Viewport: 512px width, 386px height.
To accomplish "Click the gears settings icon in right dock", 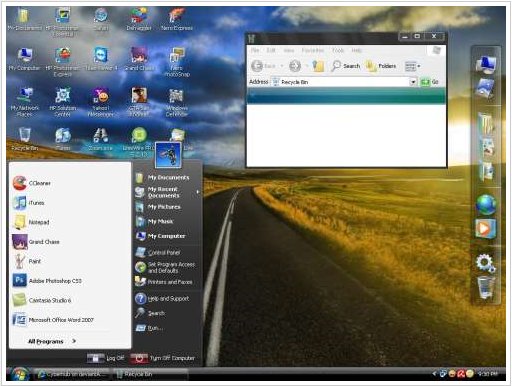I will tap(486, 263).
